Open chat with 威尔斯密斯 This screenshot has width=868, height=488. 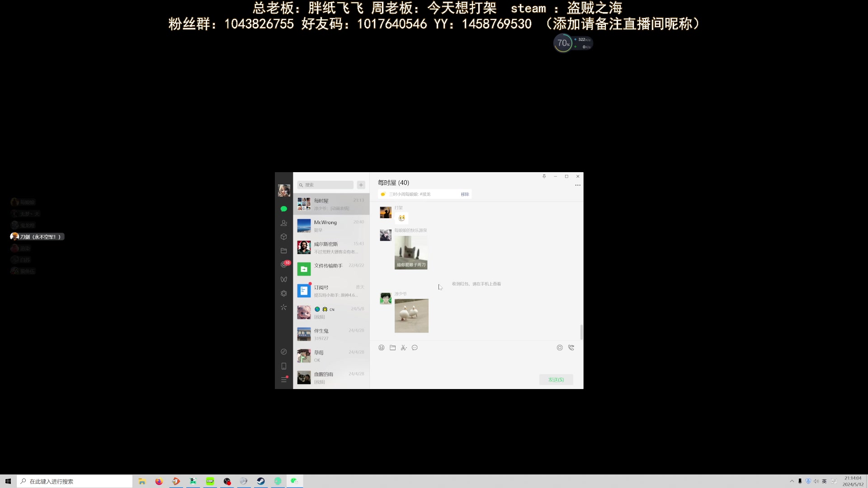(x=331, y=247)
